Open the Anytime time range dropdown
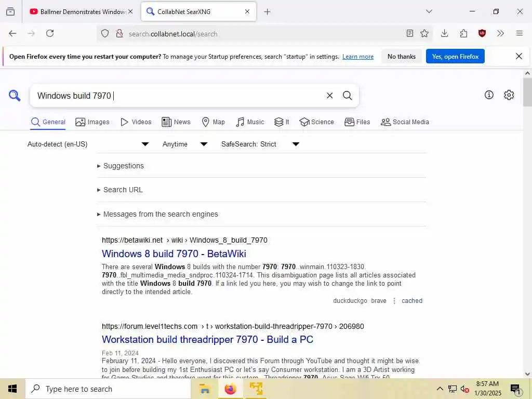The height and width of the screenshot is (399, 532). (x=185, y=144)
